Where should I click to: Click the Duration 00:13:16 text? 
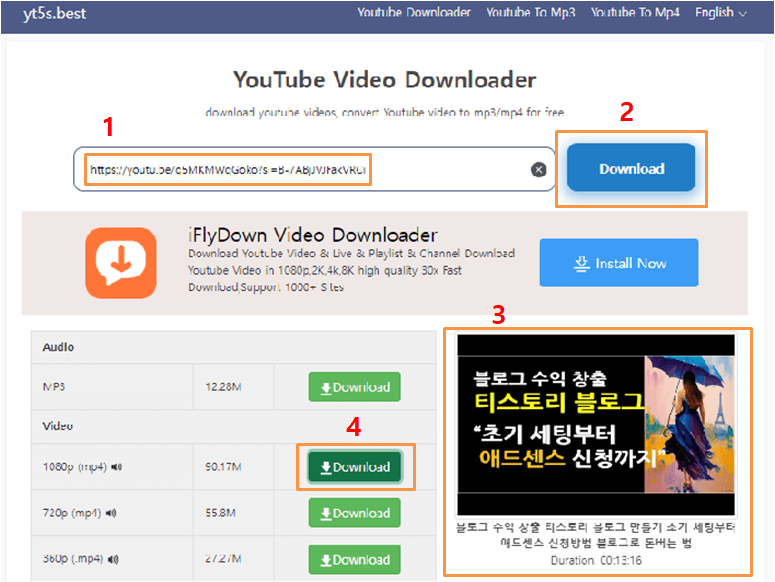596,561
